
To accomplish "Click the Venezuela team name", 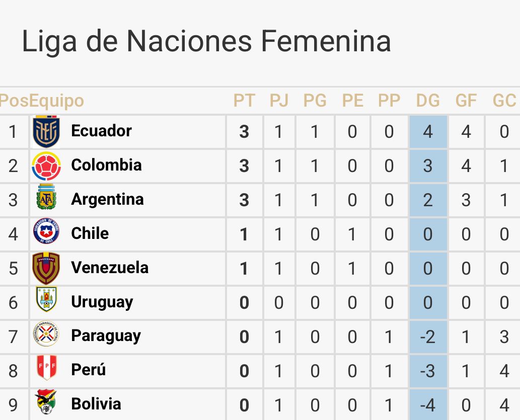I will click(x=110, y=268).
